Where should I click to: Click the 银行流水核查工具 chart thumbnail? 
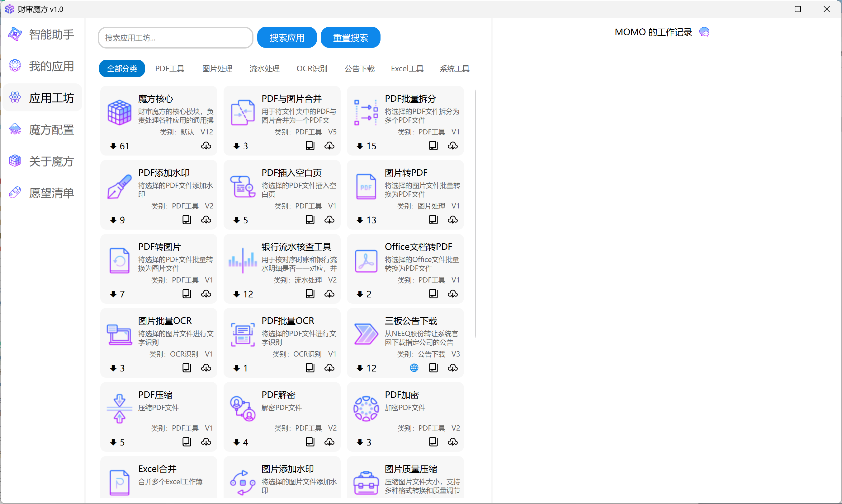[242, 261]
